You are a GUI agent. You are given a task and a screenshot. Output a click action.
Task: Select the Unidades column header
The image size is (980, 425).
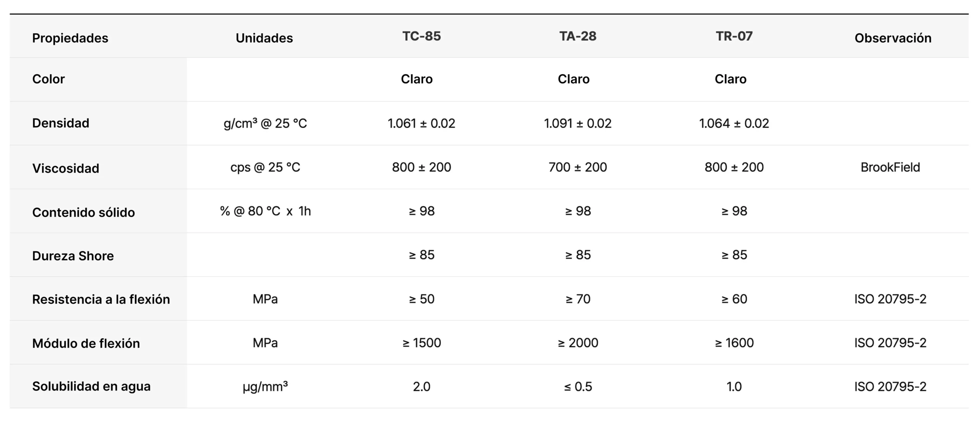tap(264, 38)
